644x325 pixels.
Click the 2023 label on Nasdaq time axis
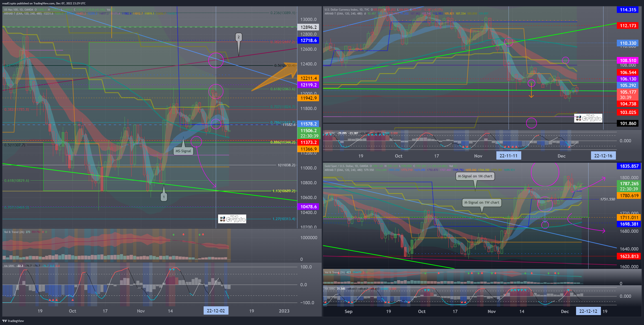pos(284,311)
